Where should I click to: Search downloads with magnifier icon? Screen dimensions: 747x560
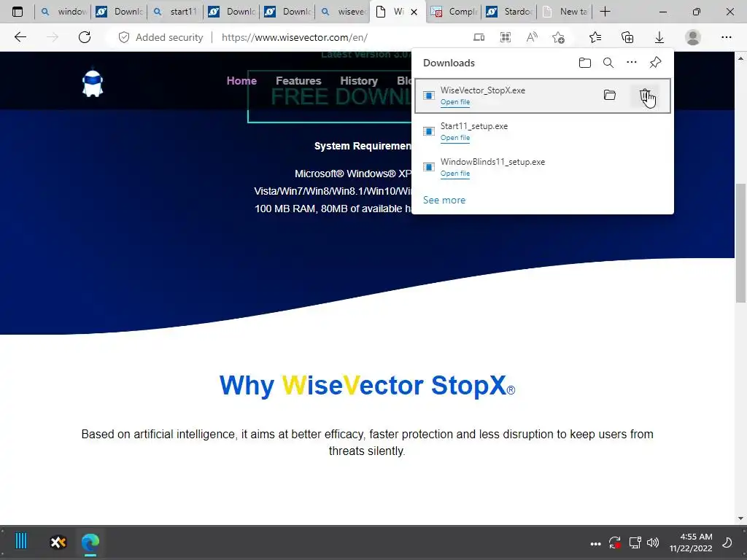tap(608, 63)
